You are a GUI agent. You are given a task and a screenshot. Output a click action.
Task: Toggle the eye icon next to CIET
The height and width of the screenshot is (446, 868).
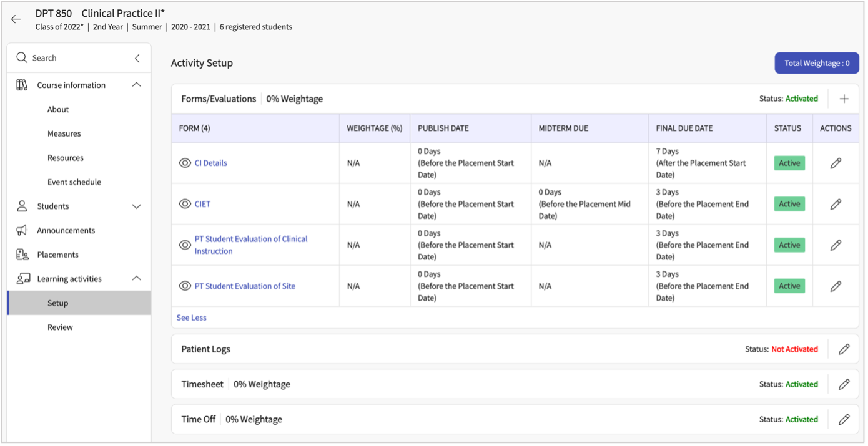point(185,204)
